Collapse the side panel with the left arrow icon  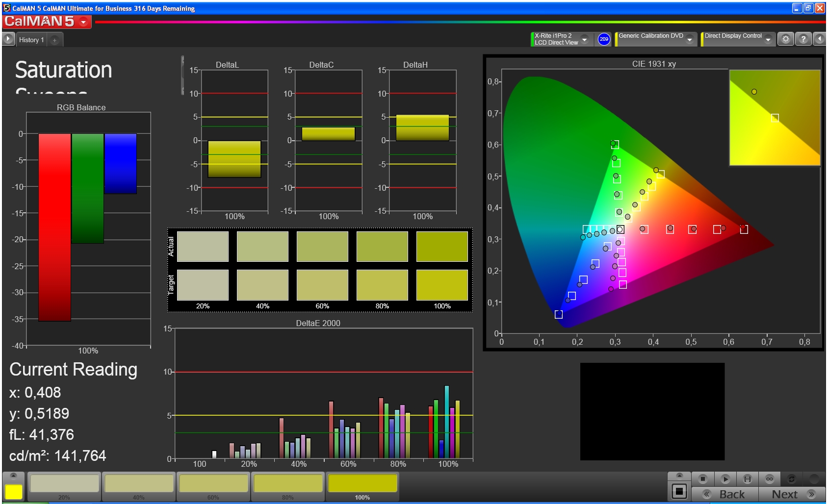coord(820,39)
